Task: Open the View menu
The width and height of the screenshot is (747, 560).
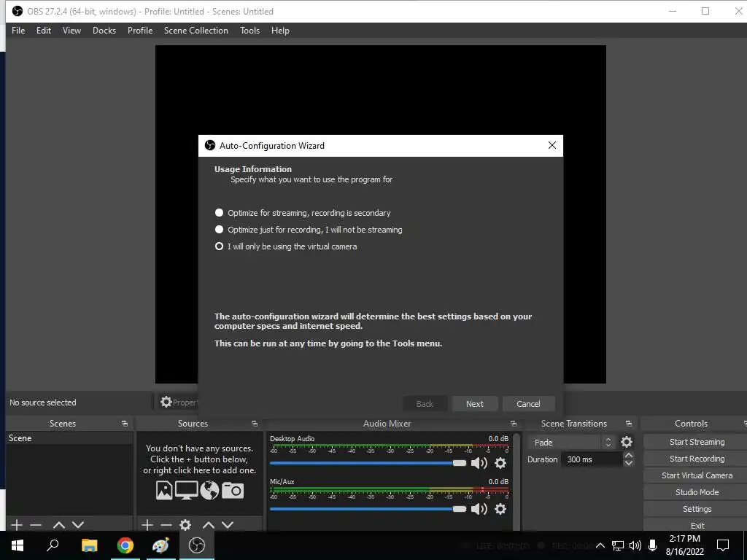Action: (x=71, y=31)
